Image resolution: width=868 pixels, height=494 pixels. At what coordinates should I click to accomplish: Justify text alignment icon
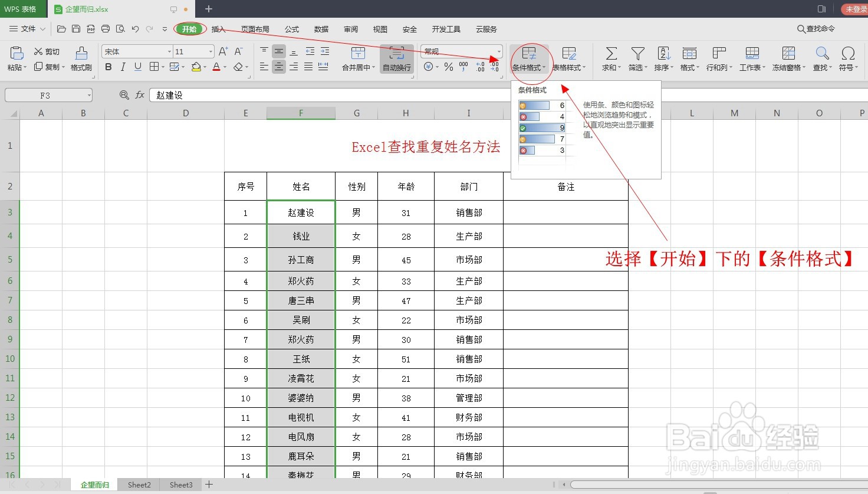click(x=308, y=67)
